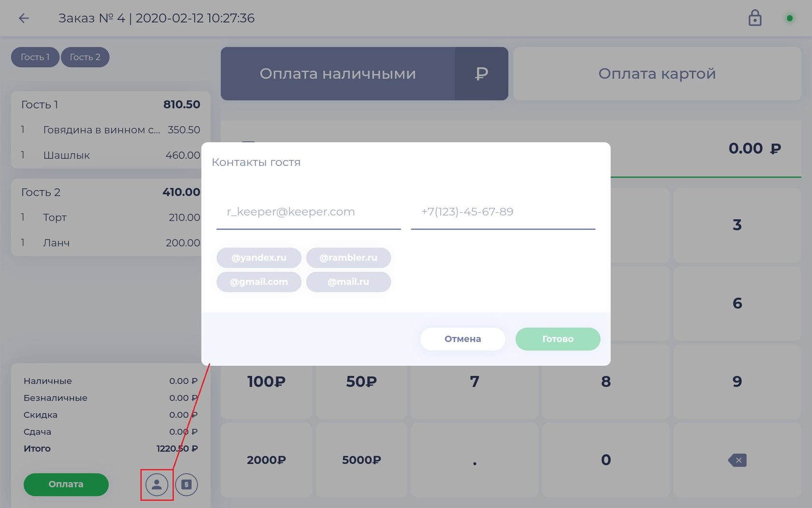Image resolution: width=812 pixels, height=508 pixels.
Task: Select the Гость 2 tab
Action: pos(85,57)
